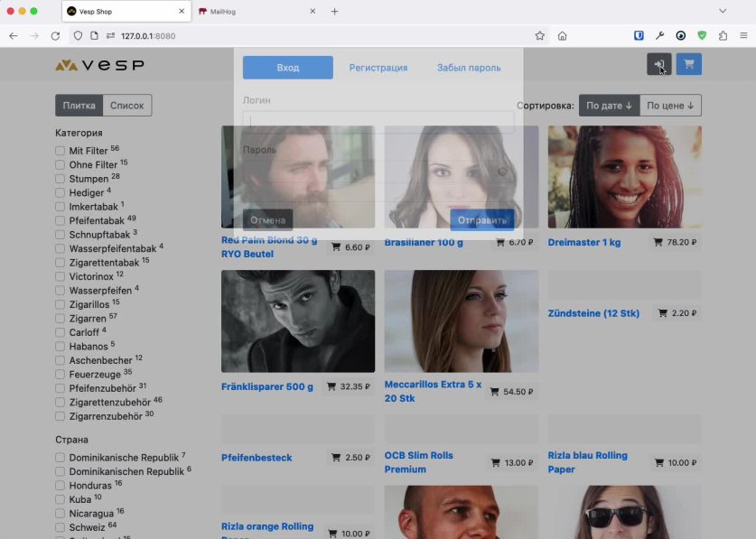
Task: Select the Список list view
Action: pyautogui.click(x=126, y=105)
